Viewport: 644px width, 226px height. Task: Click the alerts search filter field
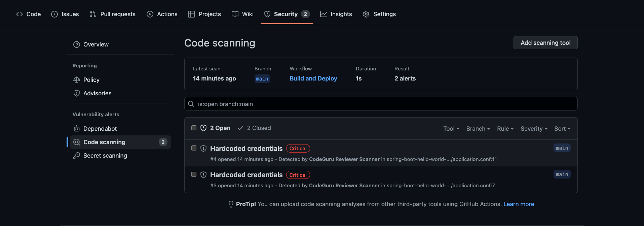point(381,104)
